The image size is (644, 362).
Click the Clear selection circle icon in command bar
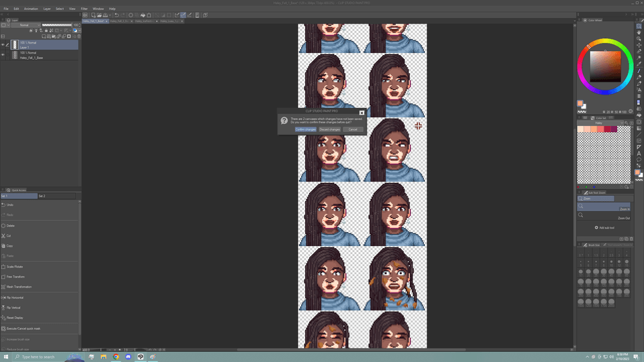click(131, 15)
